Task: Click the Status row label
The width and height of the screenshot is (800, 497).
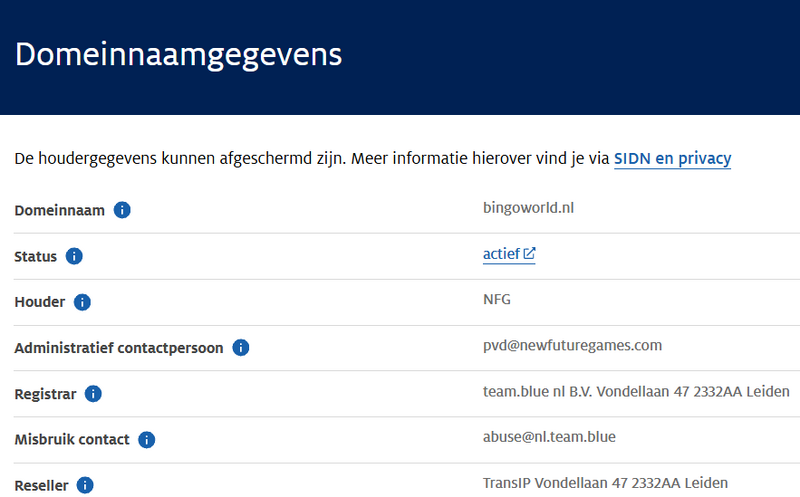Action: tap(36, 256)
